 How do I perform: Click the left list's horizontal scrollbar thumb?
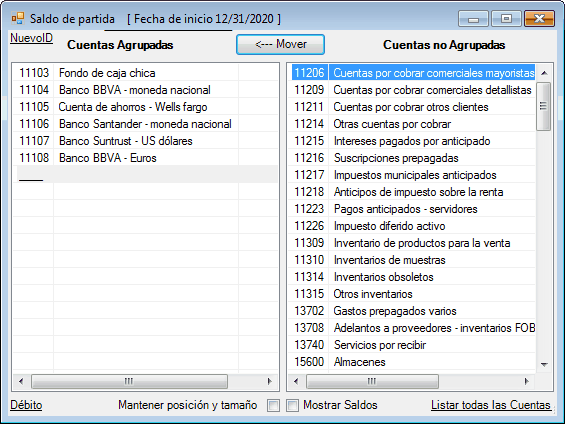(x=129, y=381)
